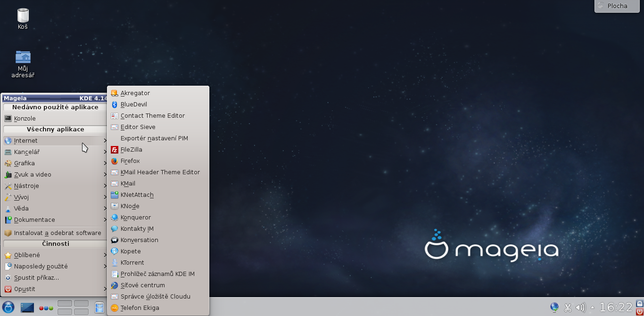Image resolution: width=644 pixels, height=316 pixels.
Task: Click the Mageia start menu launcher button
Action: click(x=8, y=308)
